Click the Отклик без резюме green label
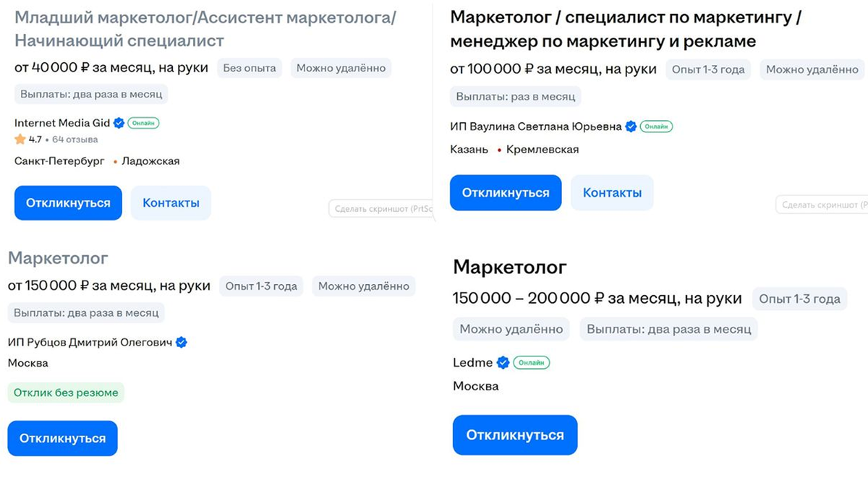This screenshot has width=868, height=488. coord(66,392)
